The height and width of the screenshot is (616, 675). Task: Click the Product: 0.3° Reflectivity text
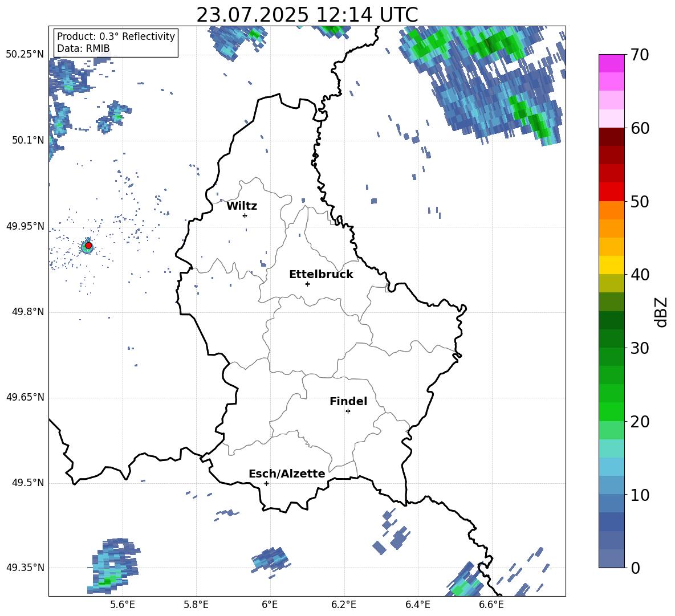(x=116, y=36)
